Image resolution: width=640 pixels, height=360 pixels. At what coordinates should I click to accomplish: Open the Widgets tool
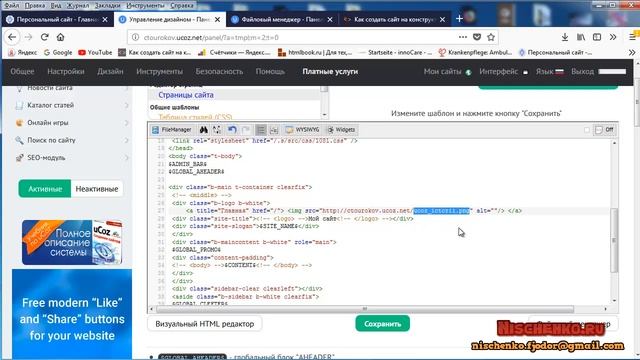[x=341, y=130]
